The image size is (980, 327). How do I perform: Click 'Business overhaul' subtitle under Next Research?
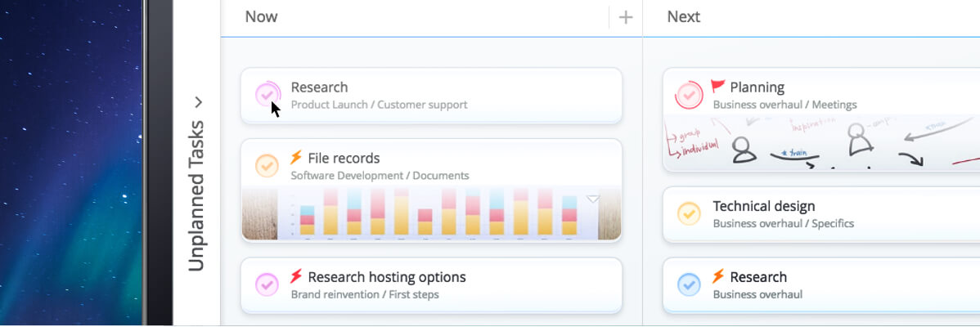(757, 294)
